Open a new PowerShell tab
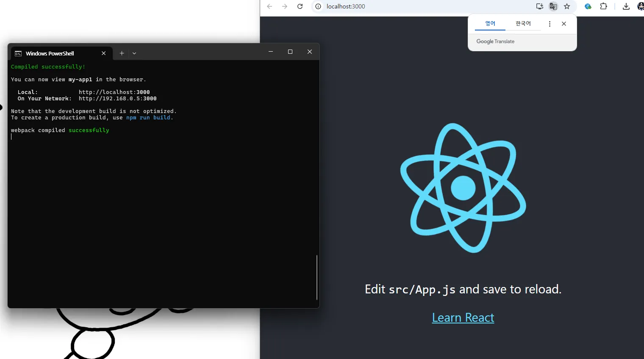This screenshot has height=359, width=644. 122,53
